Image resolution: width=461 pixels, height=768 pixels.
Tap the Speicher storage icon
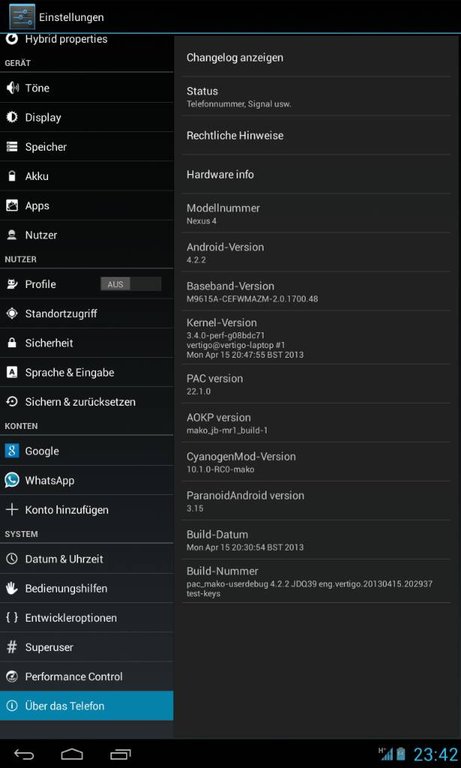(x=12, y=147)
